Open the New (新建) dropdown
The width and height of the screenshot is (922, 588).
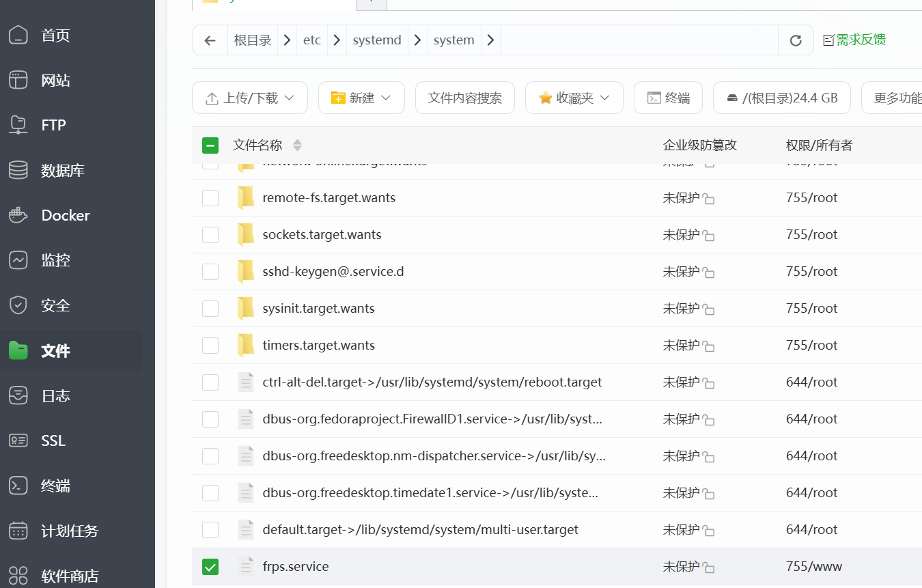pyautogui.click(x=361, y=98)
